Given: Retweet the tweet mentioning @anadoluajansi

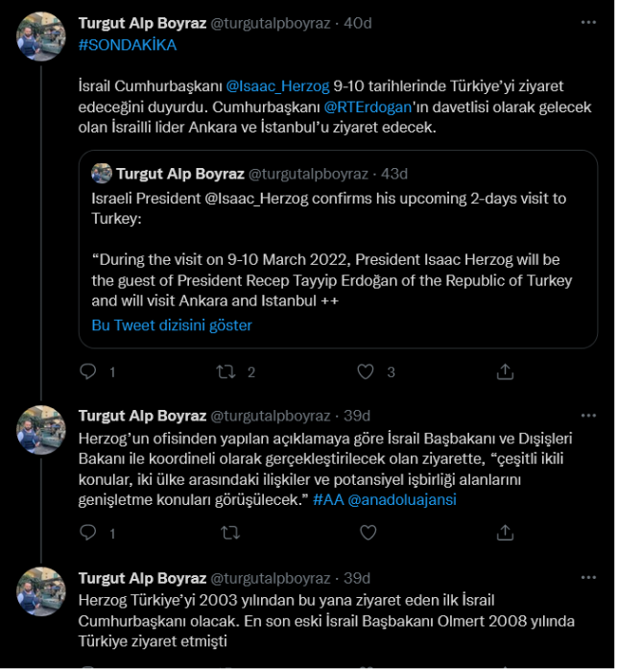Looking at the screenshot, I should pyautogui.click(x=230, y=532).
